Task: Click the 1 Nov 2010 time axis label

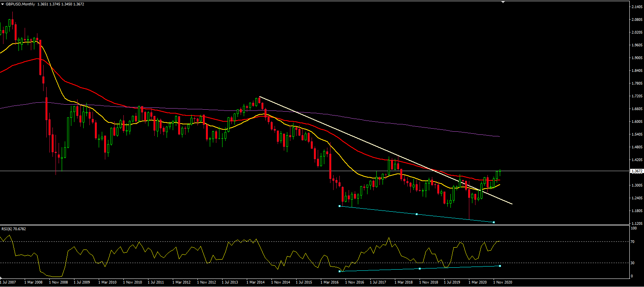Action: pos(132,282)
